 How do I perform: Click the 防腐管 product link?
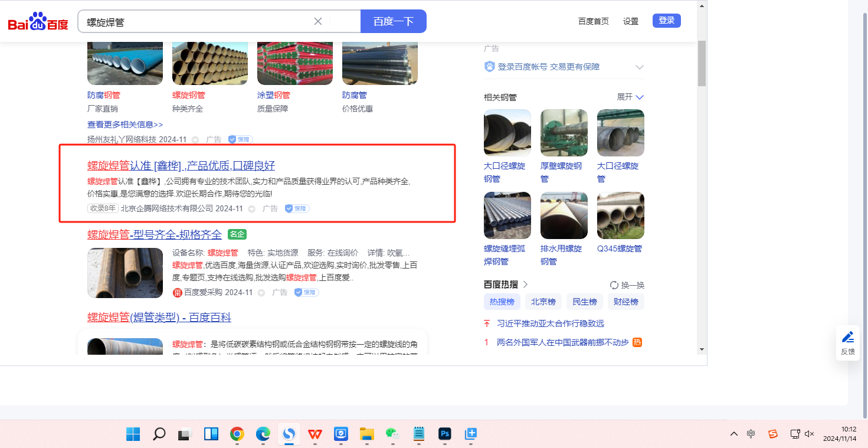point(355,95)
